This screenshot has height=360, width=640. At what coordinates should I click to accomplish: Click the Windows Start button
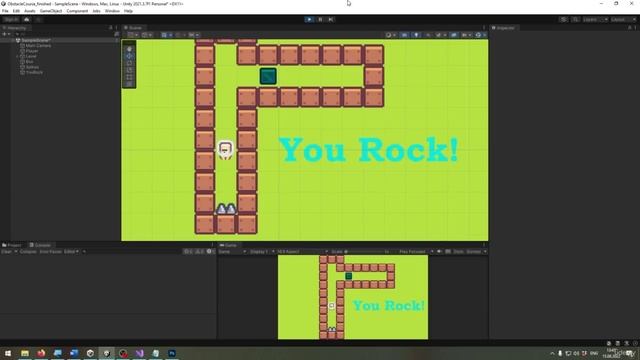[8, 353]
